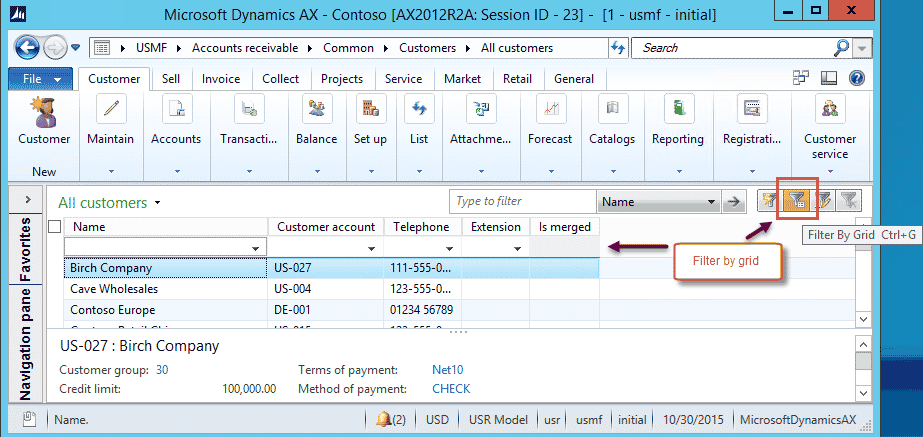Click the Search text box
Screen dimensions: 923x437
(x=733, y=48)
